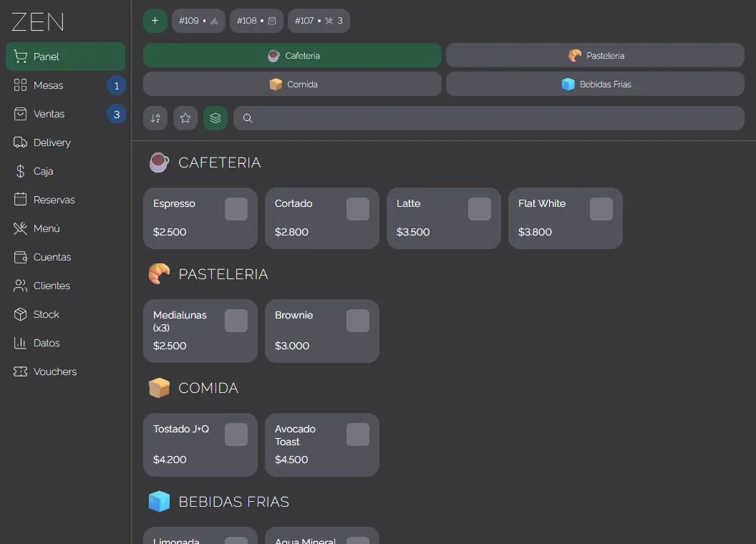Click coffee cup icon beside CAFETERIA heading

click(159, 162)
